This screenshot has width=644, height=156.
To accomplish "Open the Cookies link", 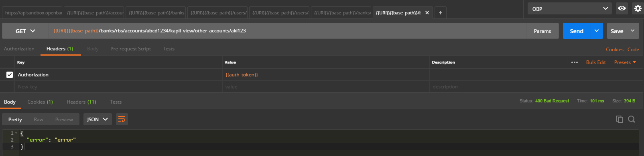I will 615,50.
